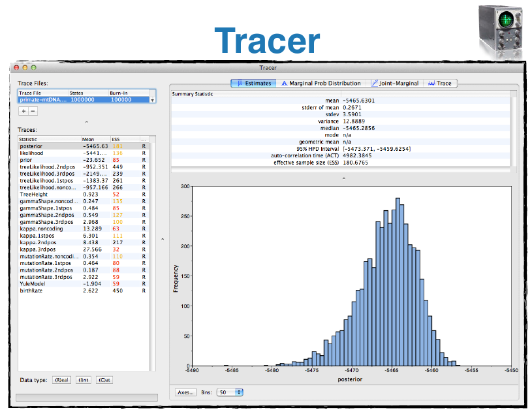Collapse the Trace Files panel using the small caret
532x412 pixels.
click(x=86, y=122)
